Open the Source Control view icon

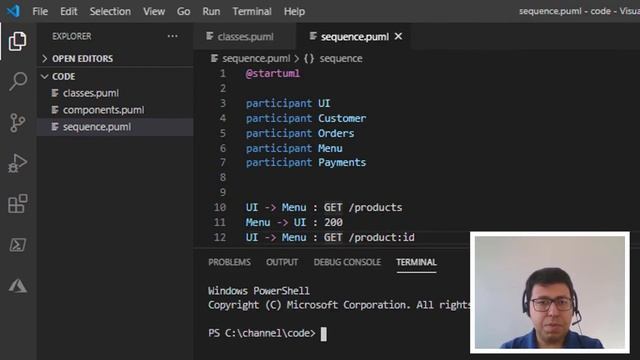pyautogui.click(x=18, y=122)
